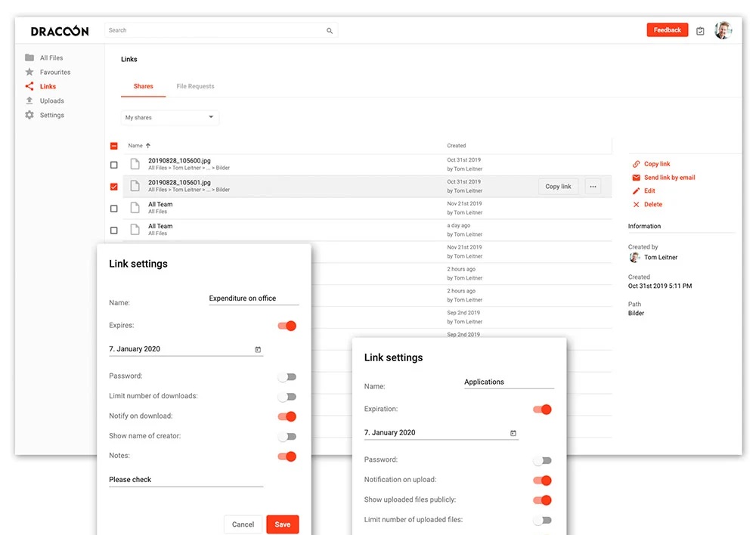Image resolution: width=756 pixels, height=535 pixels.
Task: Check the box for 20190828_105600.jpg
Action: pos(114,165)
